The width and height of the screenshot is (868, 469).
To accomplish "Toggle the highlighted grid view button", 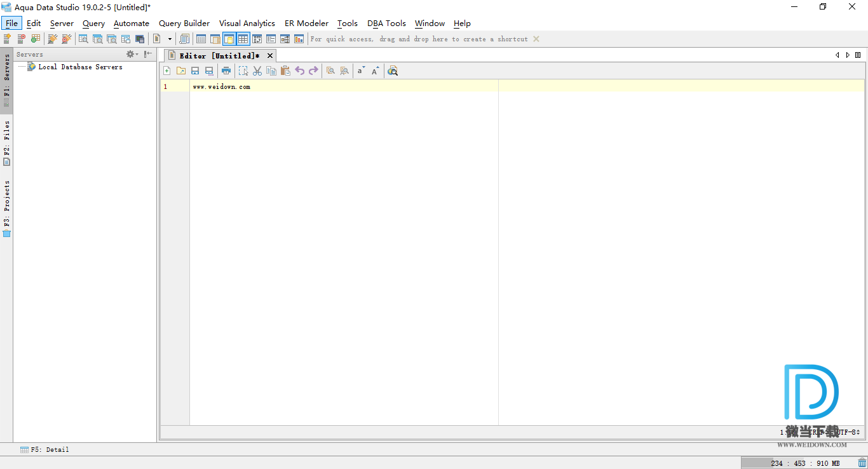I will (243, 39).
